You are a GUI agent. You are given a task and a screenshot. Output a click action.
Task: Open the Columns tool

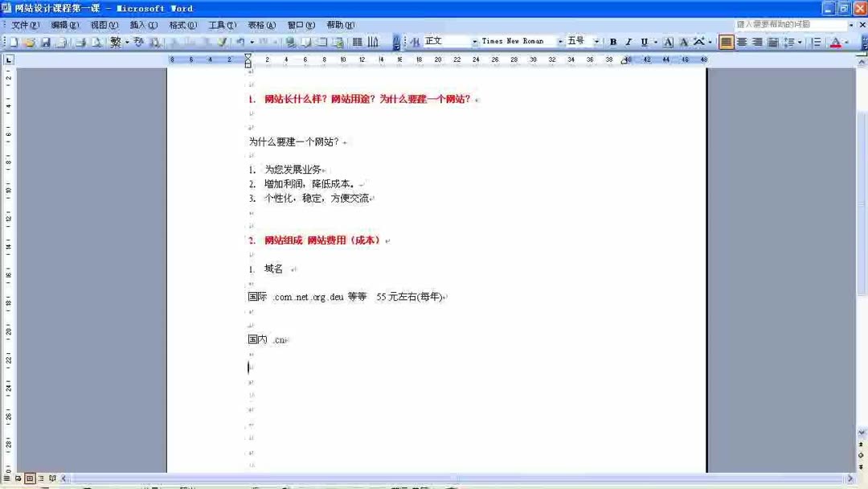(x=375, y=41)
